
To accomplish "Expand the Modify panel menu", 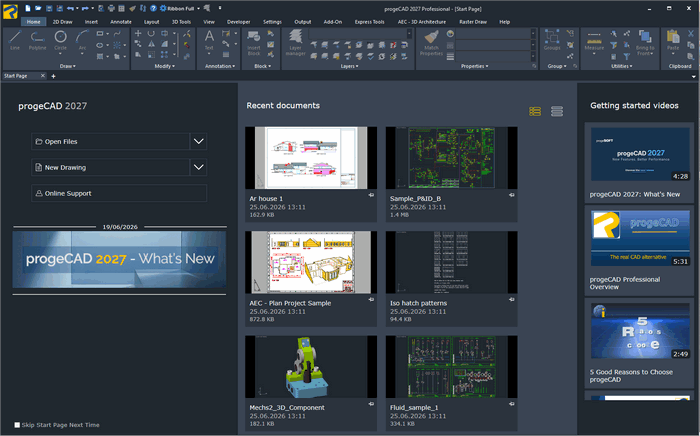I will 164,66.
